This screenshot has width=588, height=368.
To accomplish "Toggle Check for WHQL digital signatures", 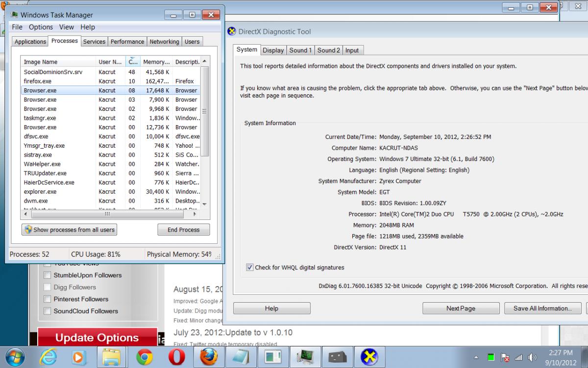I will click(x=250, y=267).
